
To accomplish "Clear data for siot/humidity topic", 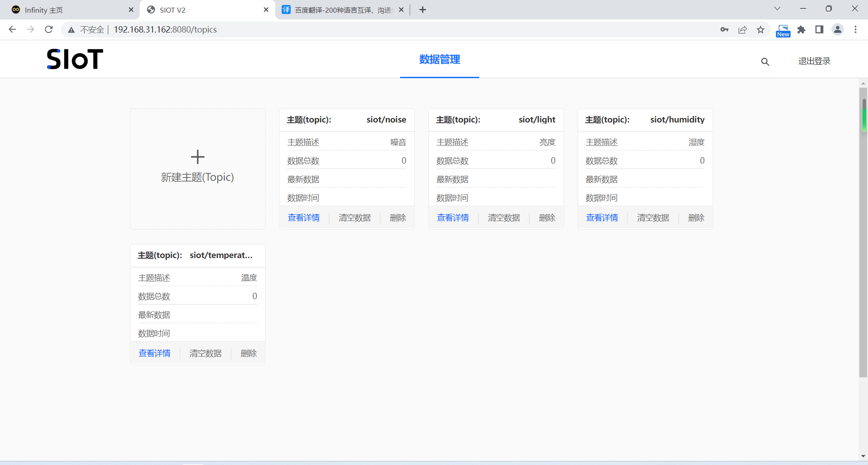I will pyautogui.click(x=653, y=218).
